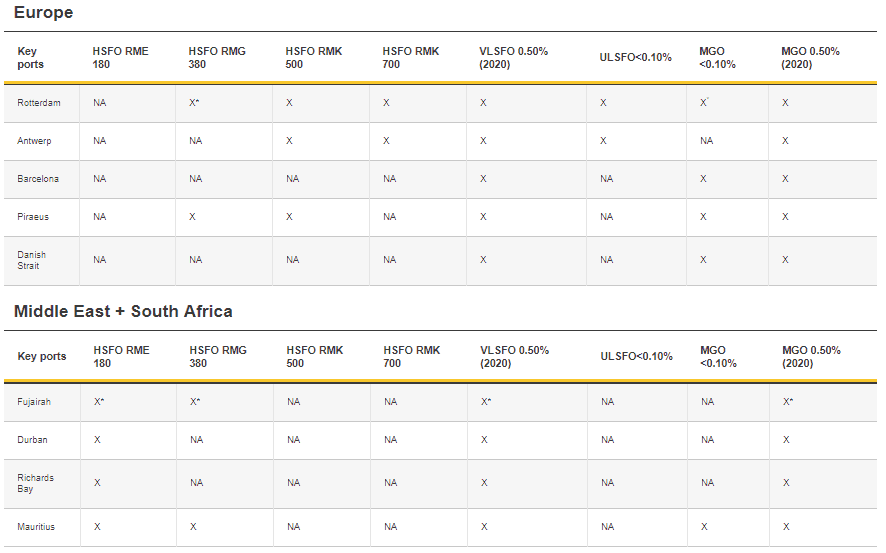Click the Durban row label

(x=32, y=439)
